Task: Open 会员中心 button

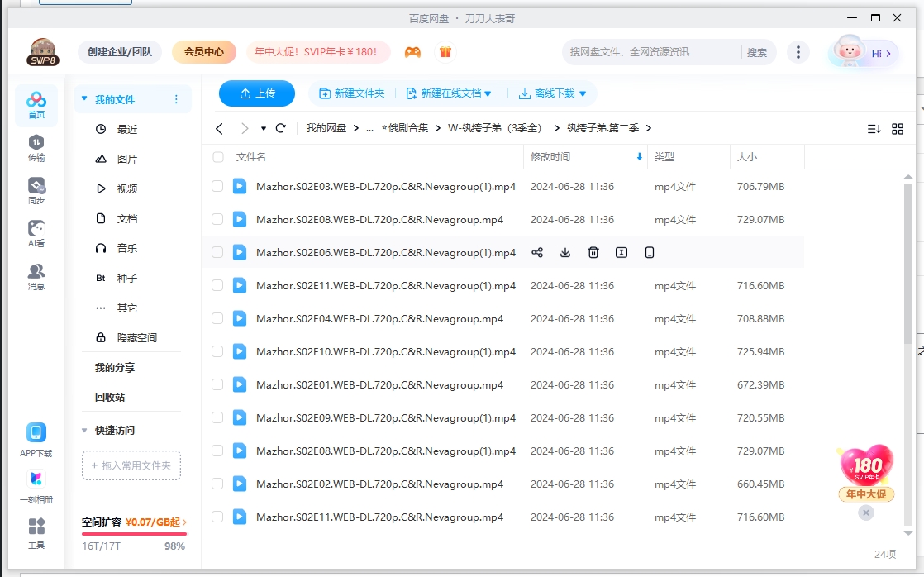Action: point(204,52)
